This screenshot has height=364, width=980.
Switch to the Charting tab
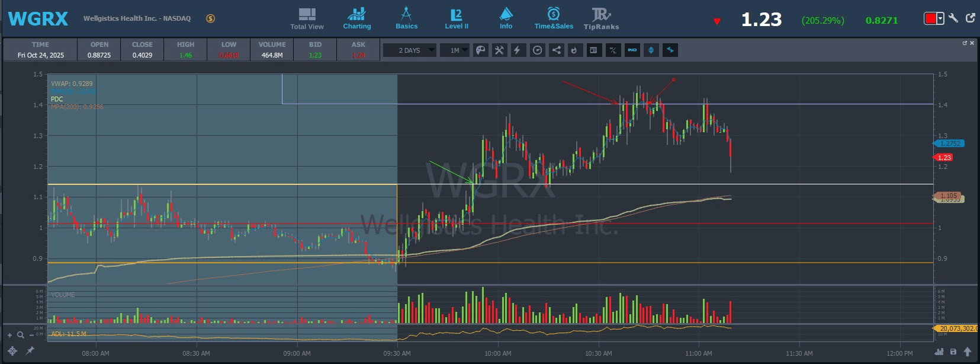click(356, 19)
